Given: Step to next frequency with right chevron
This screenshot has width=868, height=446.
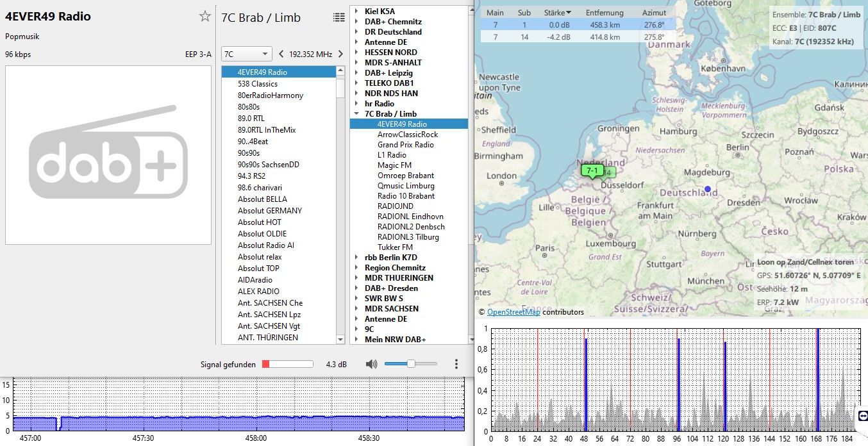Looking at the screenshot, I should click(x=340, y=54).
